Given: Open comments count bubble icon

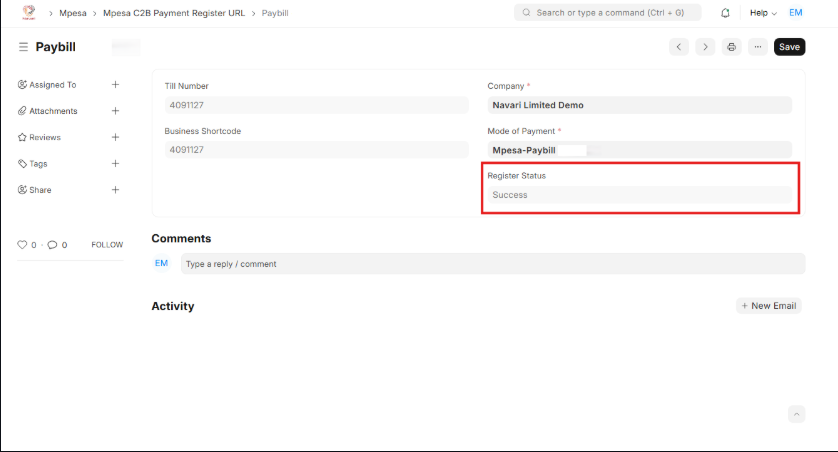Looking at the screenshot, I should tap(52, 245).
